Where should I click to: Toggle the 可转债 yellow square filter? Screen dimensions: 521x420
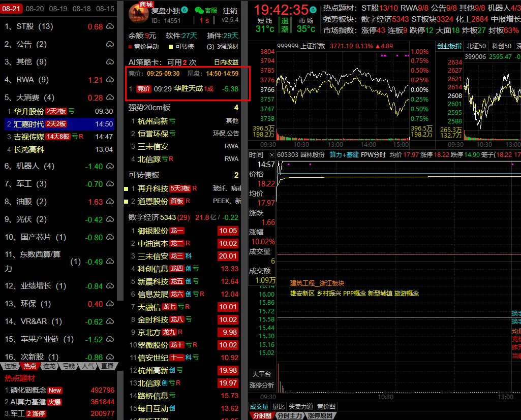point(171,47)
